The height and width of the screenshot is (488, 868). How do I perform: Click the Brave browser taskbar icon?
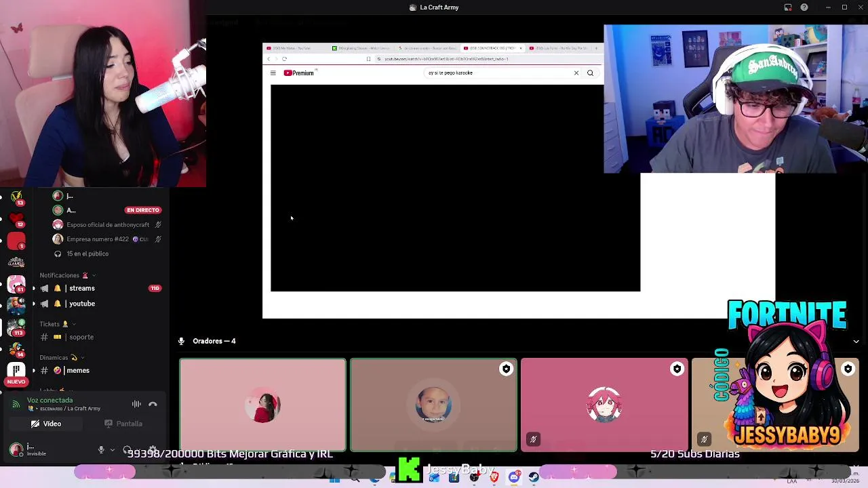(x=494, y=478)
